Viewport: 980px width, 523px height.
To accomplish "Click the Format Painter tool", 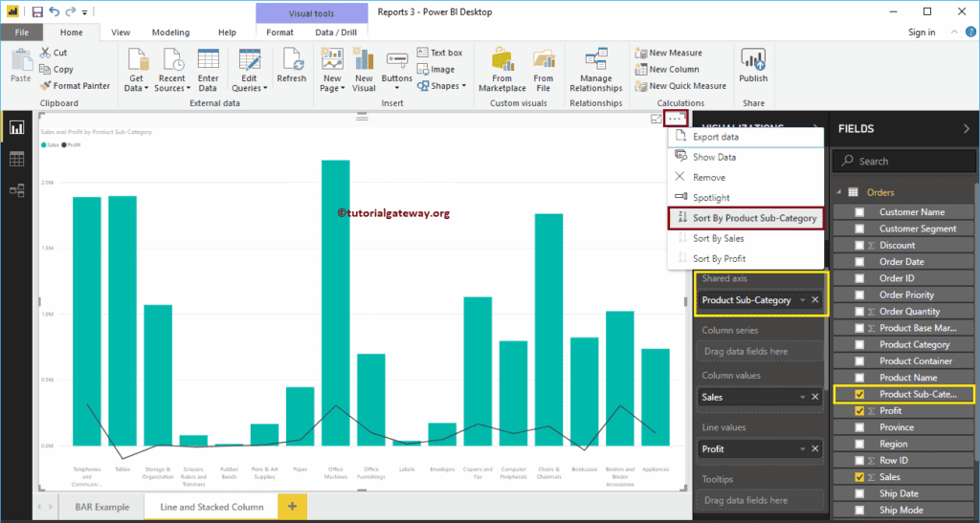I will pyautogui.click(x=75, y=85).
